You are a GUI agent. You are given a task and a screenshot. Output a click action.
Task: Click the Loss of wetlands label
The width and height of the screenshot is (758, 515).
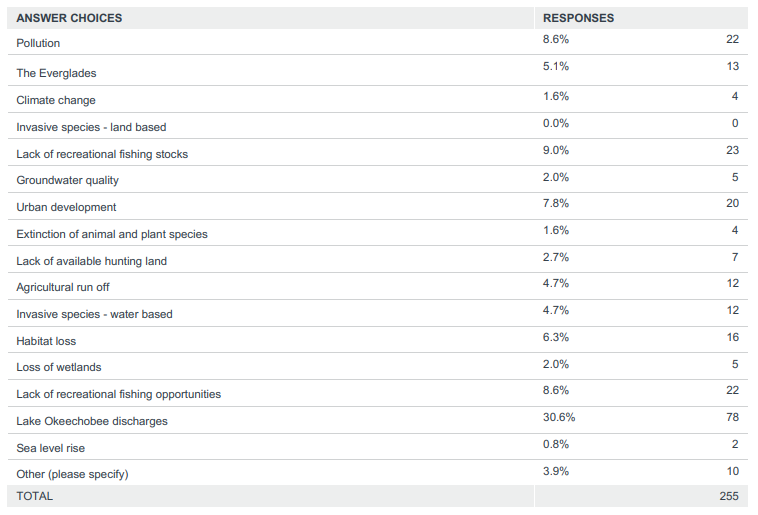[59, 367]
